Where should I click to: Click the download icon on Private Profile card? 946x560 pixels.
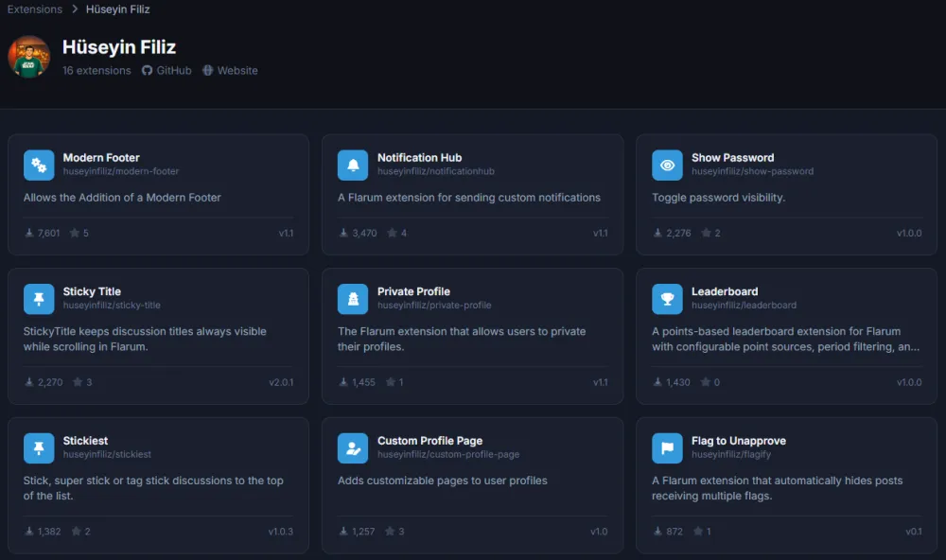(x=343, y=382)
